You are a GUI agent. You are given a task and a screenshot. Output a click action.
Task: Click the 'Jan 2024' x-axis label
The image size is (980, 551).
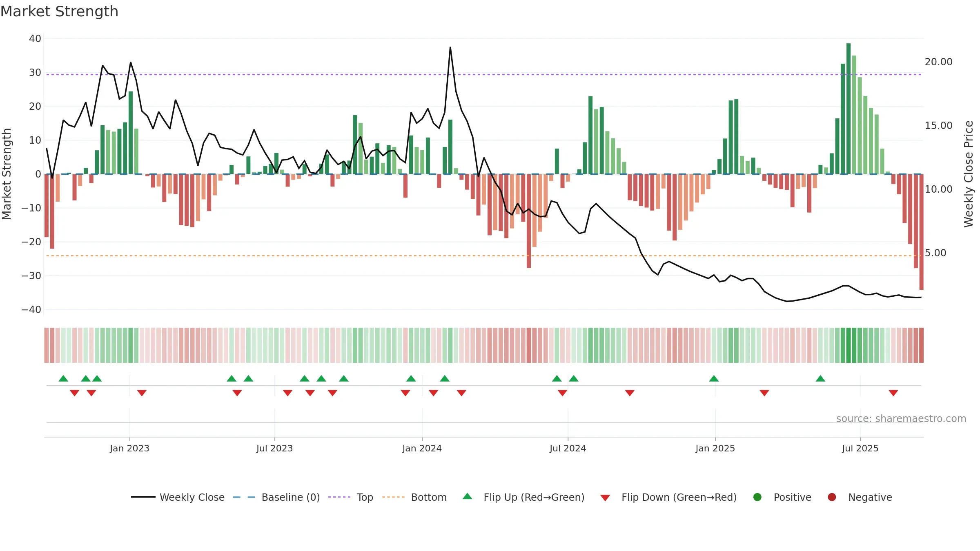click(x=422, y=448)
